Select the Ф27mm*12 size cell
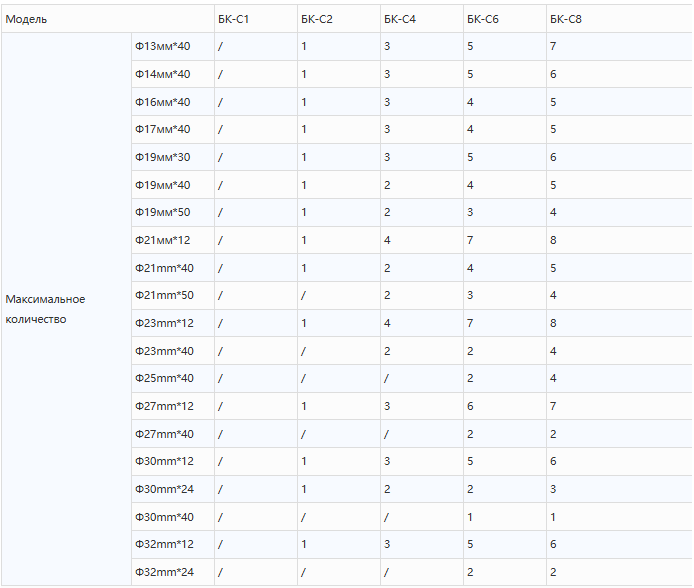The height and width of the screenshot is (588, 694). pos(162,406)
